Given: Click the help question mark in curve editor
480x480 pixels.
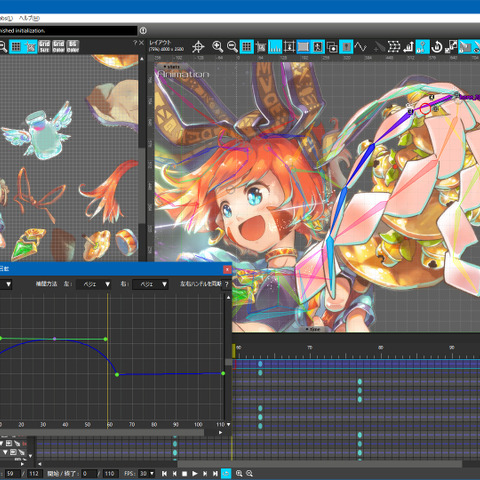Looking at the screenshot, I should click(227, 284).
